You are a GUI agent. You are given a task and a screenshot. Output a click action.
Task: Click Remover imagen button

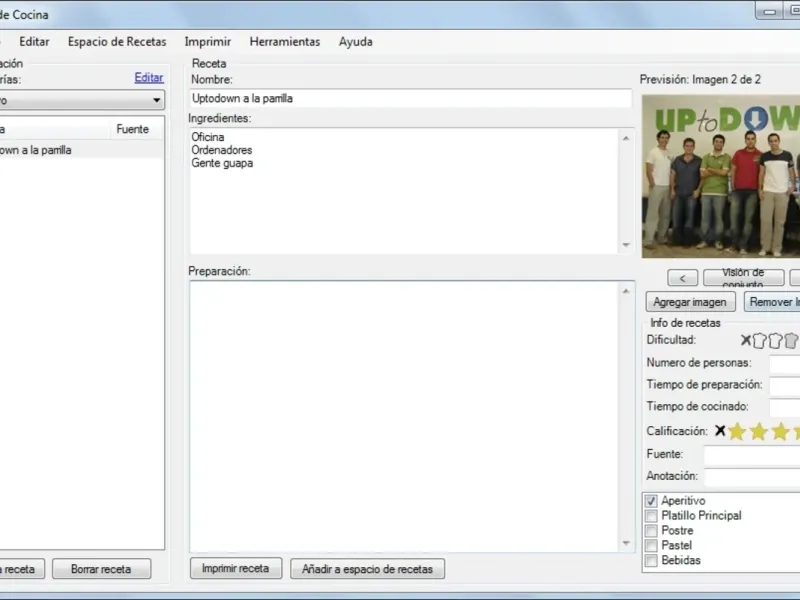(x=772, y=302)
